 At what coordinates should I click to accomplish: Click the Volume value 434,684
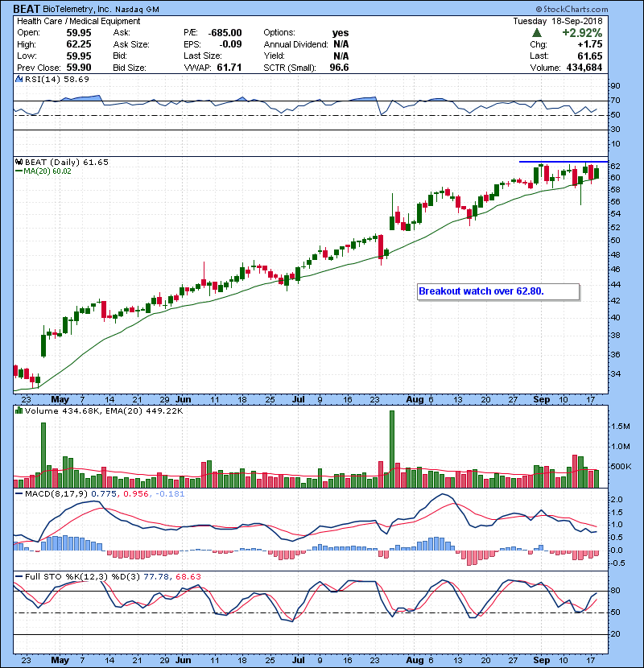584,68
